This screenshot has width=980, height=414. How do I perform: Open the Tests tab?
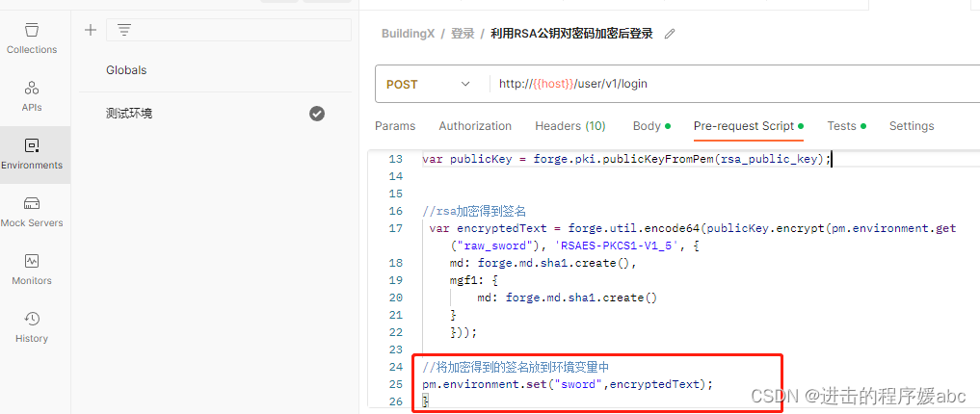846,126
